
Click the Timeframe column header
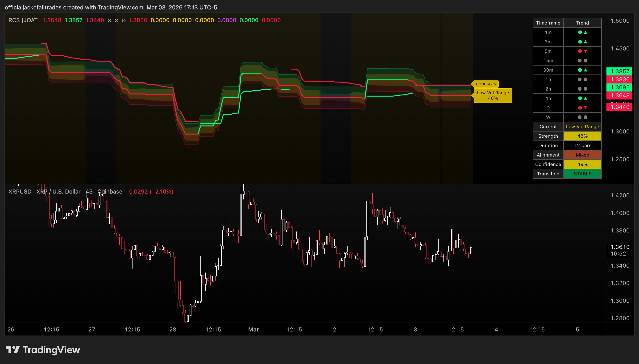(548, 23)
